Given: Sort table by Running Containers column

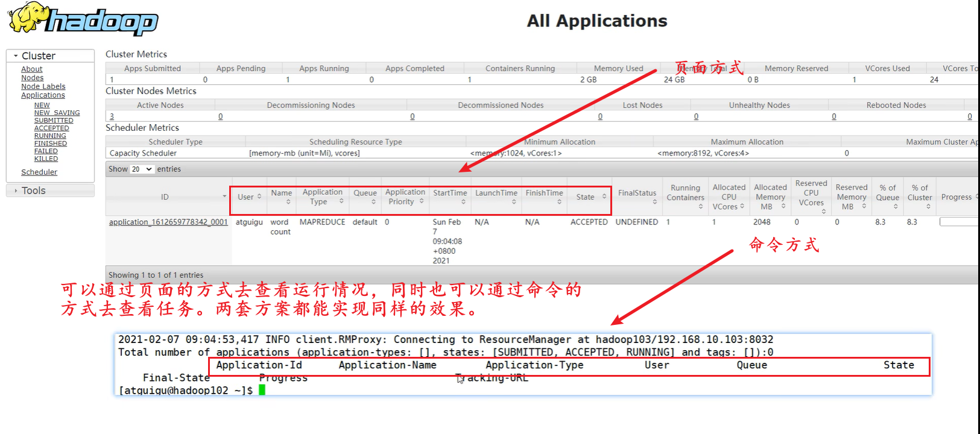Looking at the screenshot, I should (685, 197).
